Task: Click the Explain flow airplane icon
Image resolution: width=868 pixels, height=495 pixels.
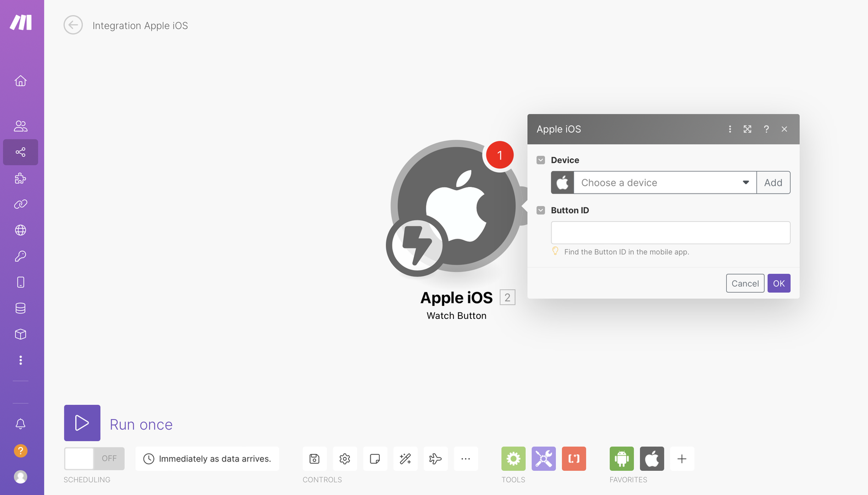Action: pos(435,459)
